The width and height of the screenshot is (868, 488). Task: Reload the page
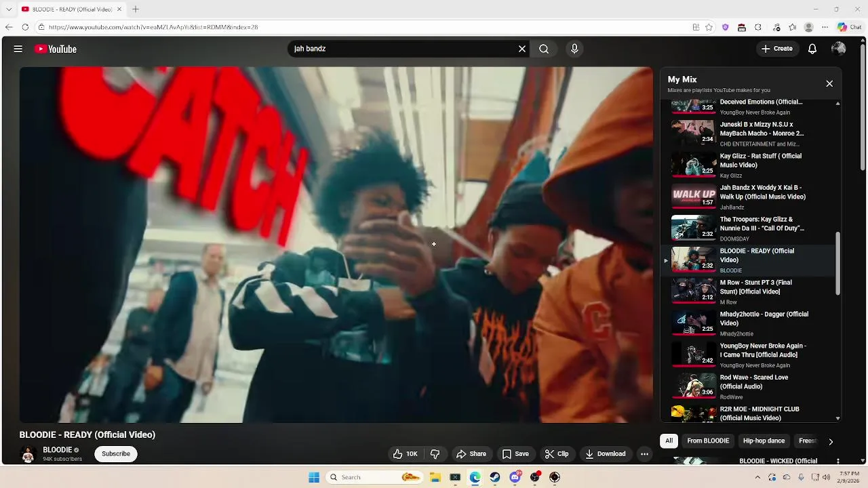point(25,27)
